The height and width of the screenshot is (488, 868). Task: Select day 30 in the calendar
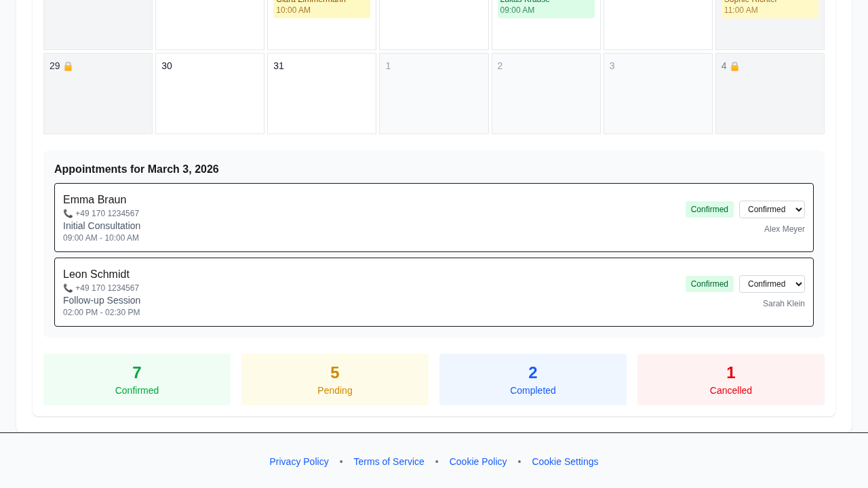point(210,94)
